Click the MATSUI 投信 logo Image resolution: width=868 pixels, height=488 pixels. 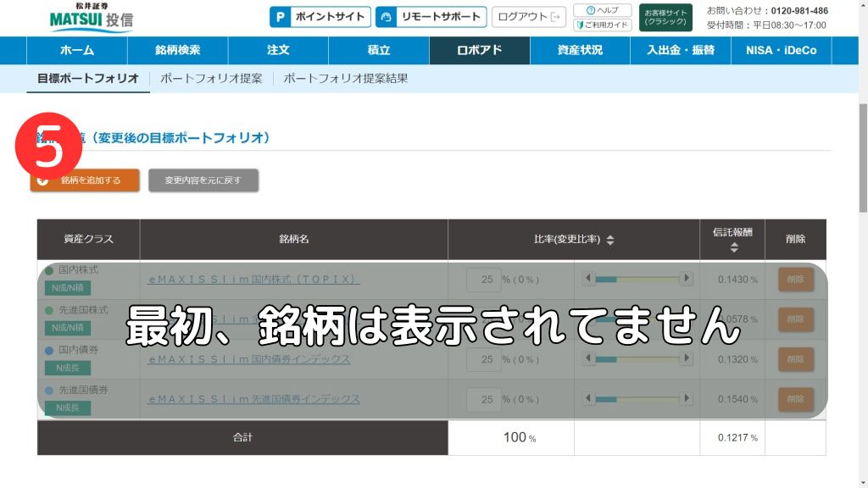tap(92, 17)
